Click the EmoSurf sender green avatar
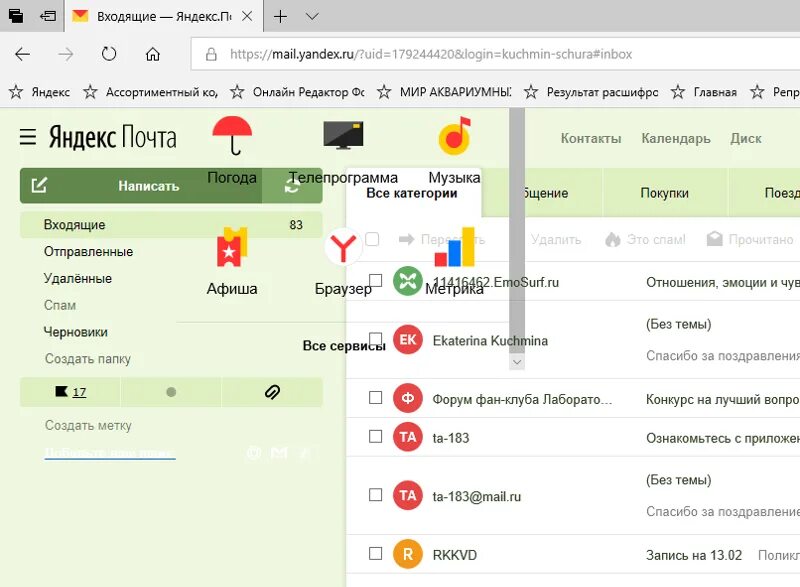 coord(408,281)
